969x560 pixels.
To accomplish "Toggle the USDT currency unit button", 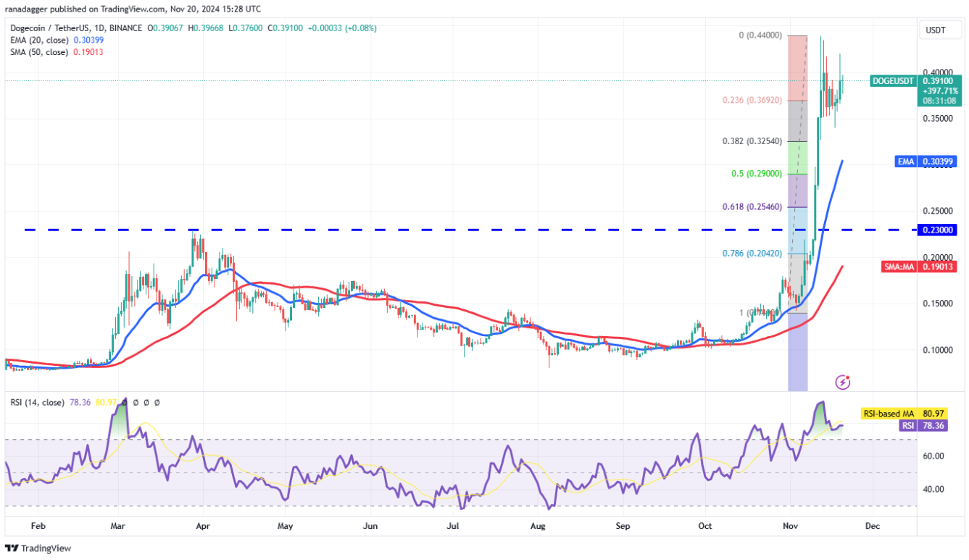I will tap(939, 30).
